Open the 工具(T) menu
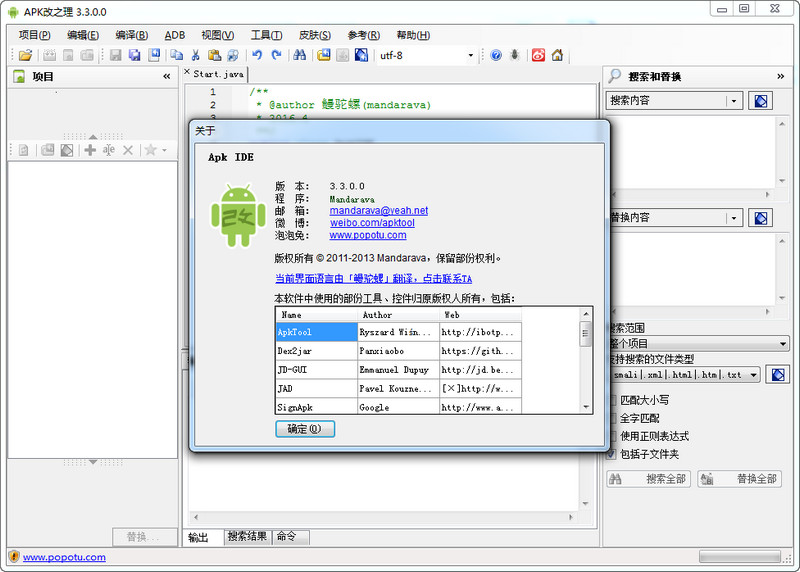800x572 pixels. click(266, 35)
